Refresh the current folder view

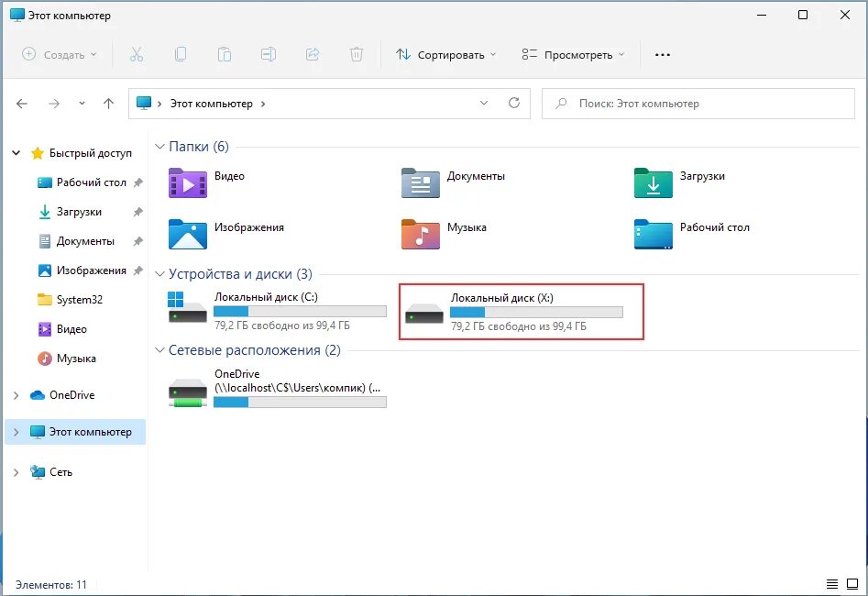click(x=514, y=103)
